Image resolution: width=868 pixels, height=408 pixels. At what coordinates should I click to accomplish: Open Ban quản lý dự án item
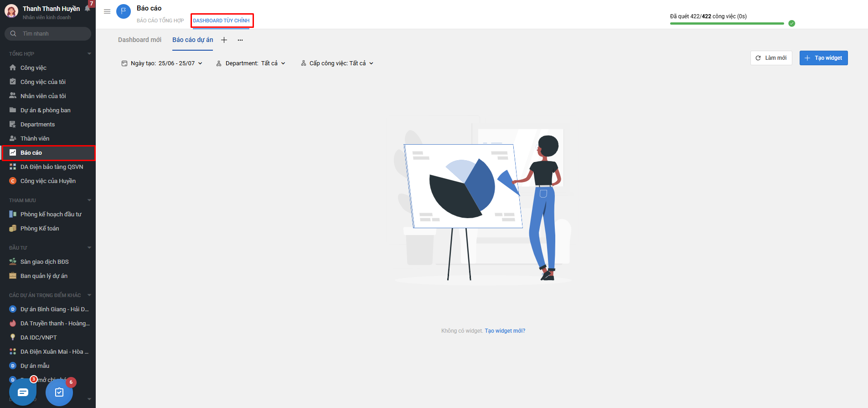pyautogui.click(x=48, y=276)
